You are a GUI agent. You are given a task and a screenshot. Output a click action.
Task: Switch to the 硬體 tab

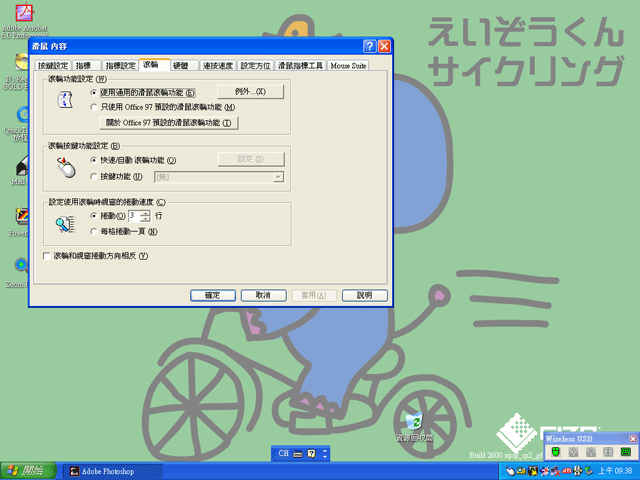184,65
